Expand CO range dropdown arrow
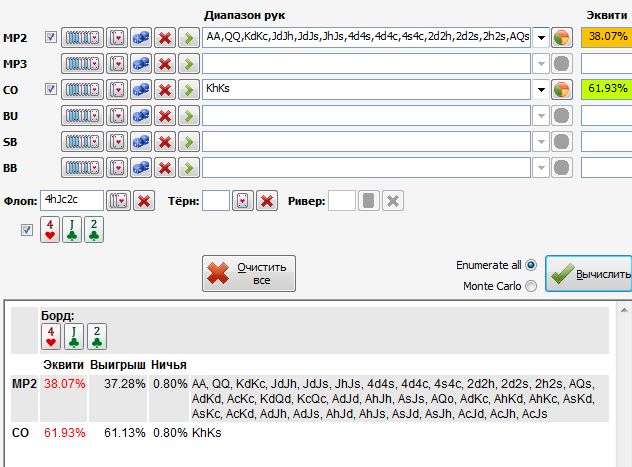The width and height of the screenshot is (632, 467). (x=541, y=90)
